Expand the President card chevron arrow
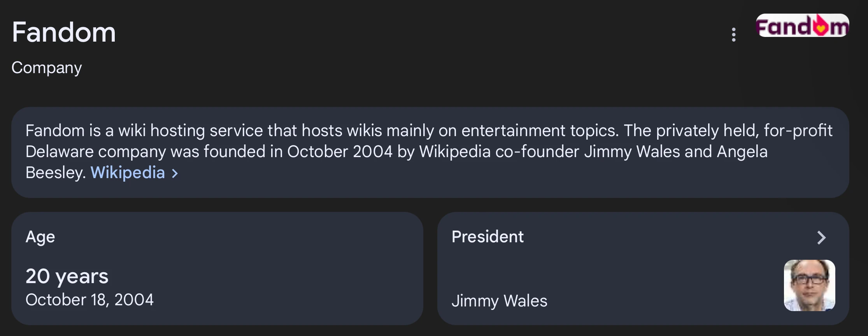Image resolution: width=868 pixels, height=336 pixels. point(821,238)
